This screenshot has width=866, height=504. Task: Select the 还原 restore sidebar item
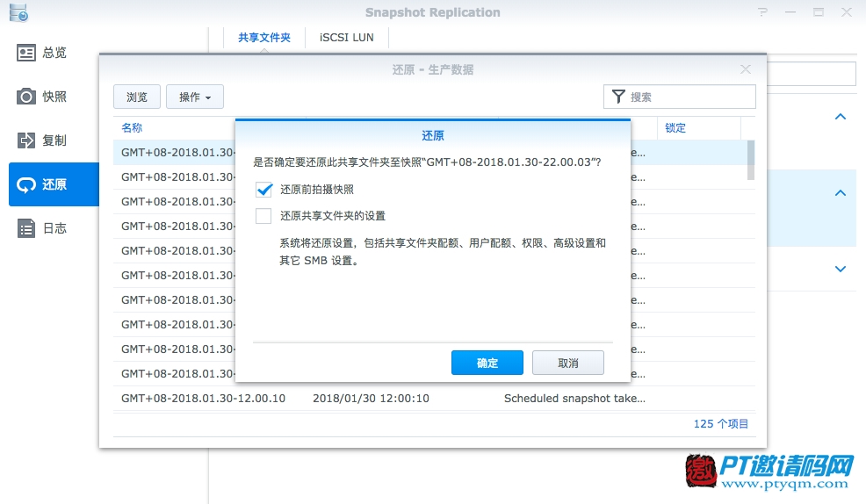tap(54, 184)
